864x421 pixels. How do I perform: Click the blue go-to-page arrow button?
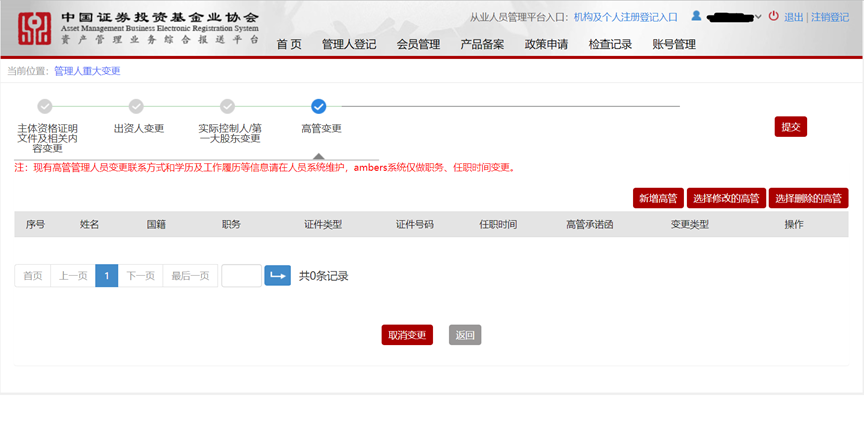coord(278,276)
